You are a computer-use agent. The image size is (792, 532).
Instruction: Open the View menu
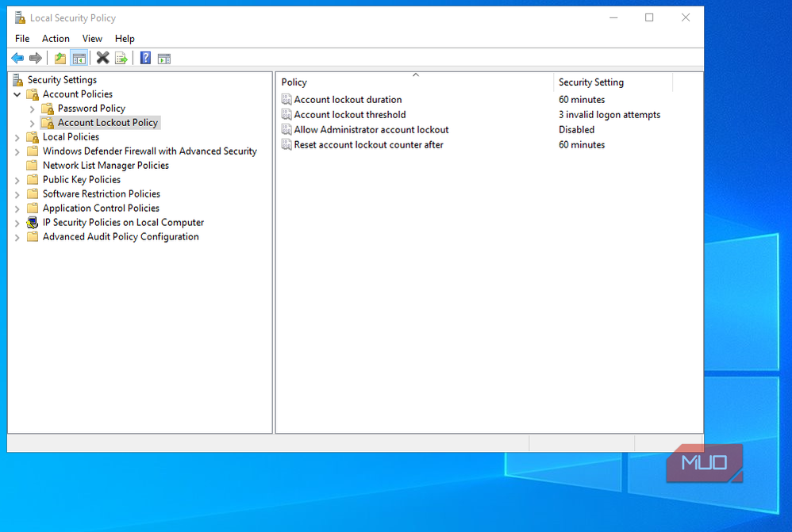(92, 39)
